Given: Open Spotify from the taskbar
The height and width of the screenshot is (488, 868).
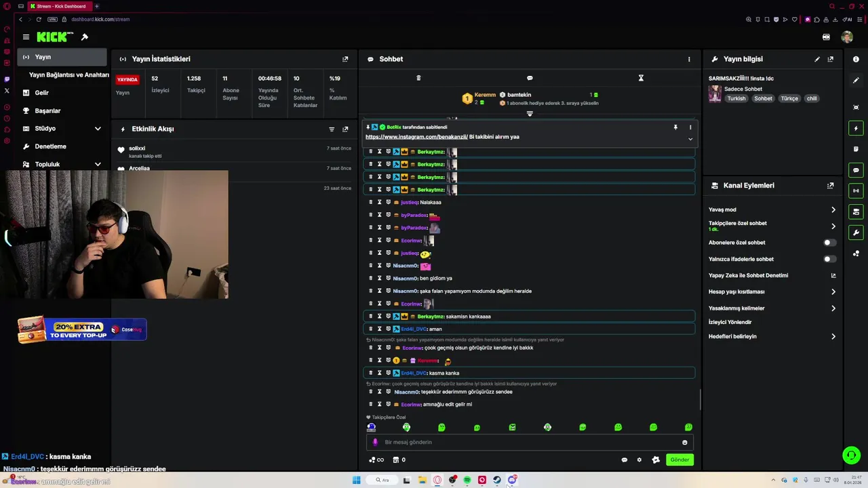Looking at the screenshot, I should click(467, 480).
